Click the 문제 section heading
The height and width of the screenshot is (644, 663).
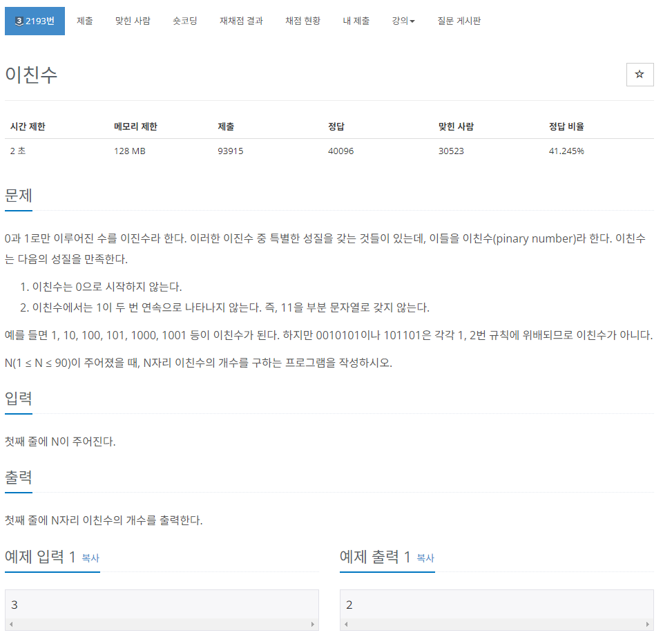click(x=19, y=196)
